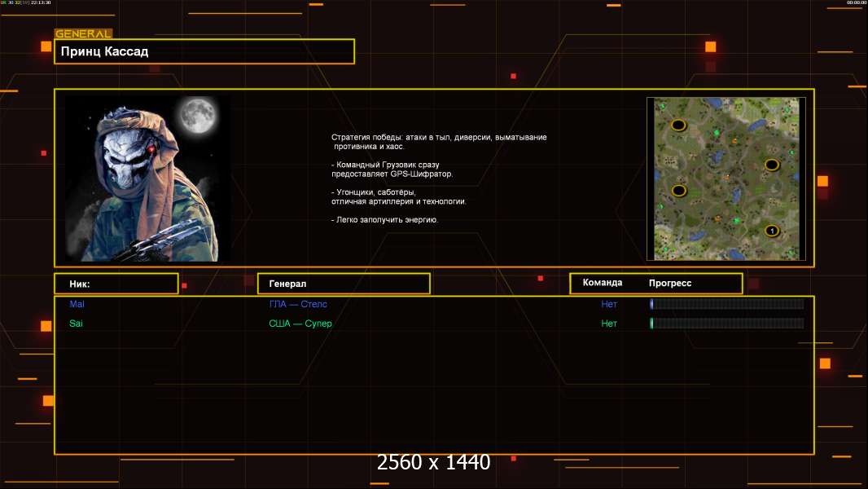Click the Генерал column header
This screenshot has height=489, width=868.
point(344,284)
